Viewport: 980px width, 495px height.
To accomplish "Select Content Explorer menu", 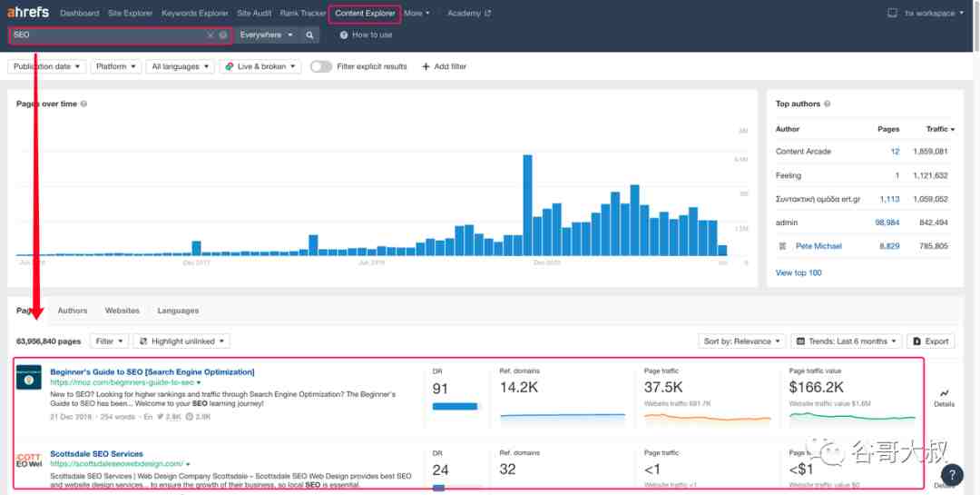I will 365,13.
